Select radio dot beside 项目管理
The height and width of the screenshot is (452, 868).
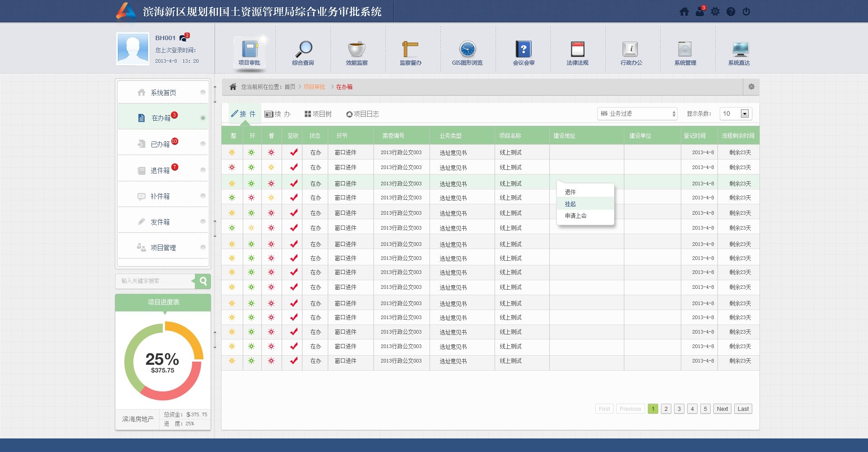tap(203, 247)
